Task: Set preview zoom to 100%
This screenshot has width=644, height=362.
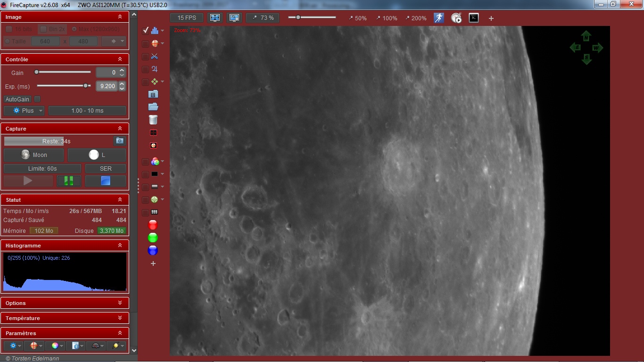Action: pos(387,18)
